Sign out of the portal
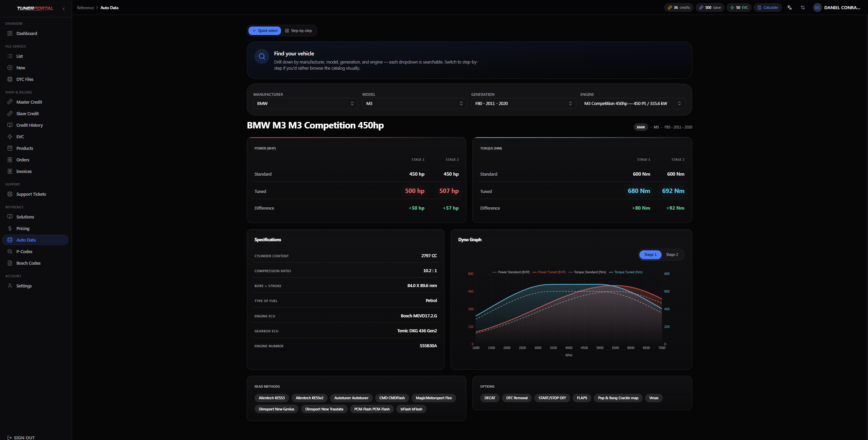 coord(21,438)
